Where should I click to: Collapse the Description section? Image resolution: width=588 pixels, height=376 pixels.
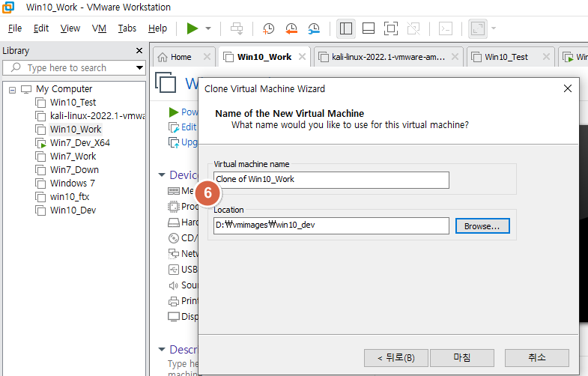pos(162,349)
